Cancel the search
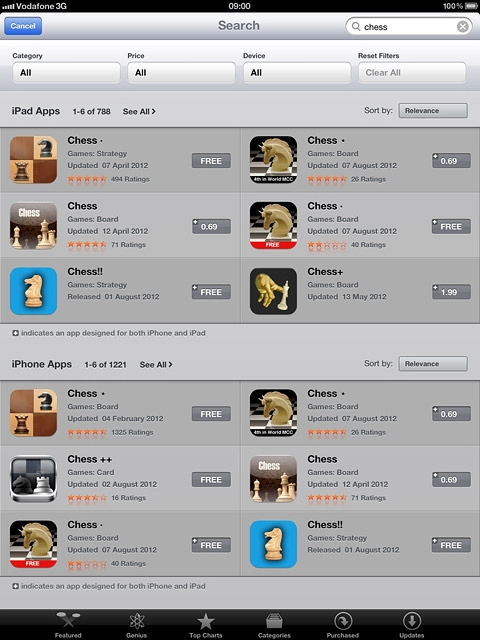The height and width of the screenshot is (640, 480). click(23, 26)
